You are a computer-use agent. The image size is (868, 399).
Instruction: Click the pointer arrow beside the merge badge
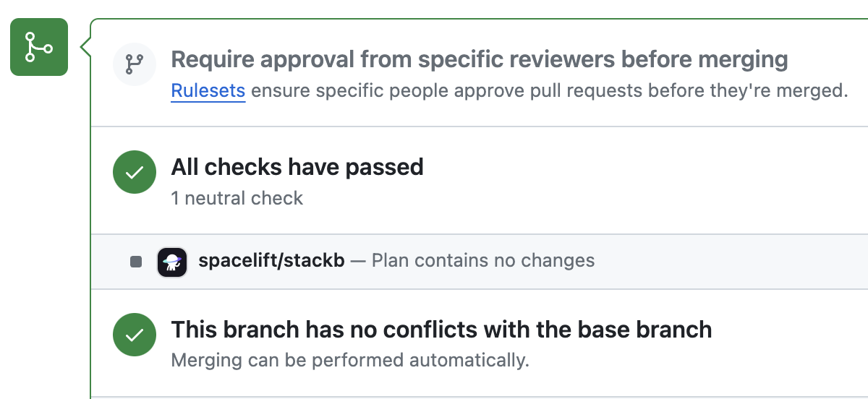click(85, 48)
